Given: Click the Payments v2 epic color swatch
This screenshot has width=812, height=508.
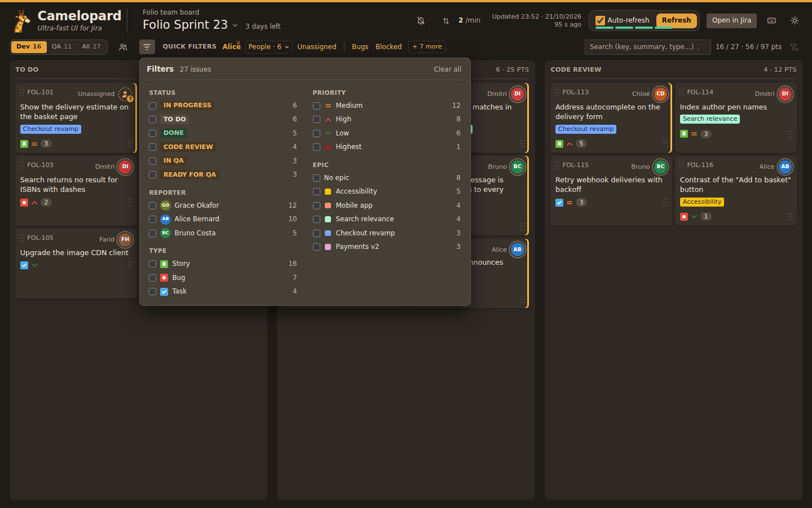Looking at the screenshot, I should pyautogui.click(x=328, y=247).
